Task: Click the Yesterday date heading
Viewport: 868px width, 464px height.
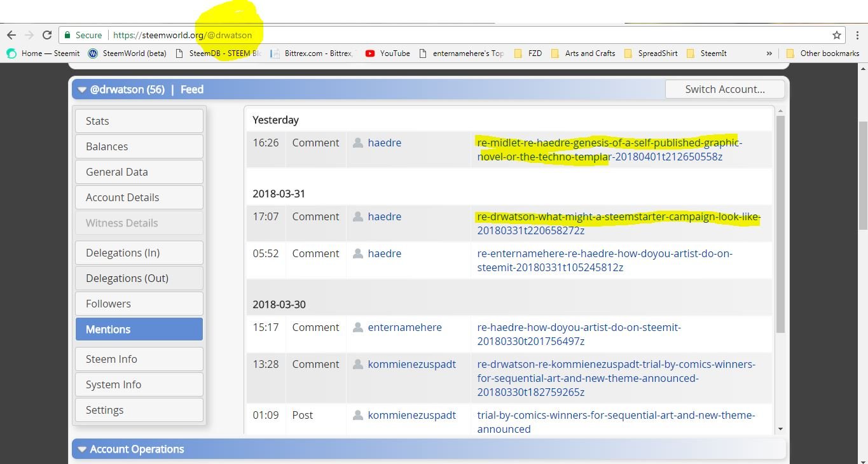Action: click(275, 120)
